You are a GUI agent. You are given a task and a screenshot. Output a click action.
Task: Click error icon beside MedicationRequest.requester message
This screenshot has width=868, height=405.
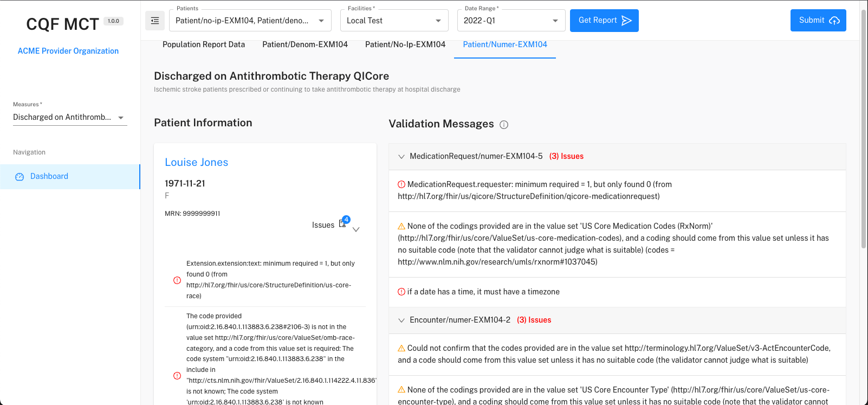point(401,184)
